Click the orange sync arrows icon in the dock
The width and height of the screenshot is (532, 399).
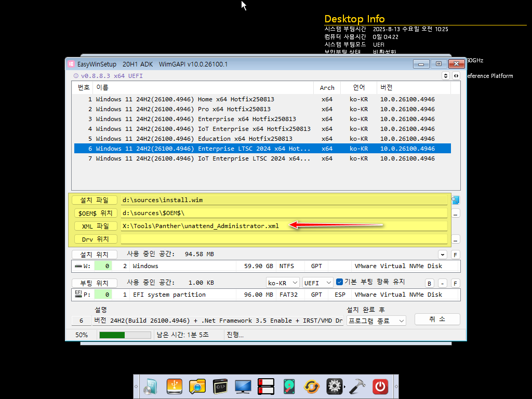point(312,387)
